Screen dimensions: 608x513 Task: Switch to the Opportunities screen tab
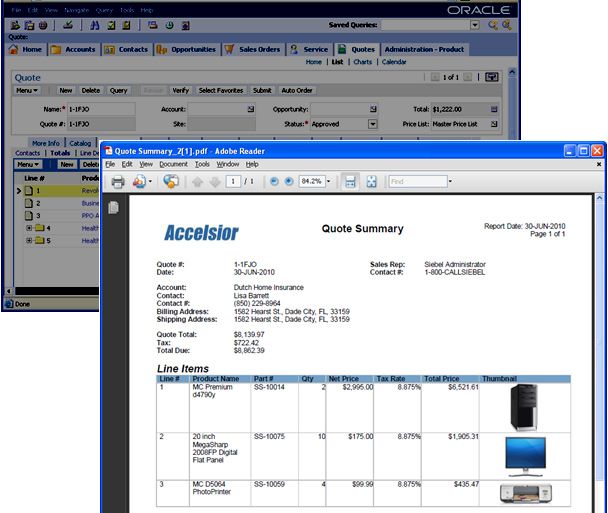click(186, 50)
